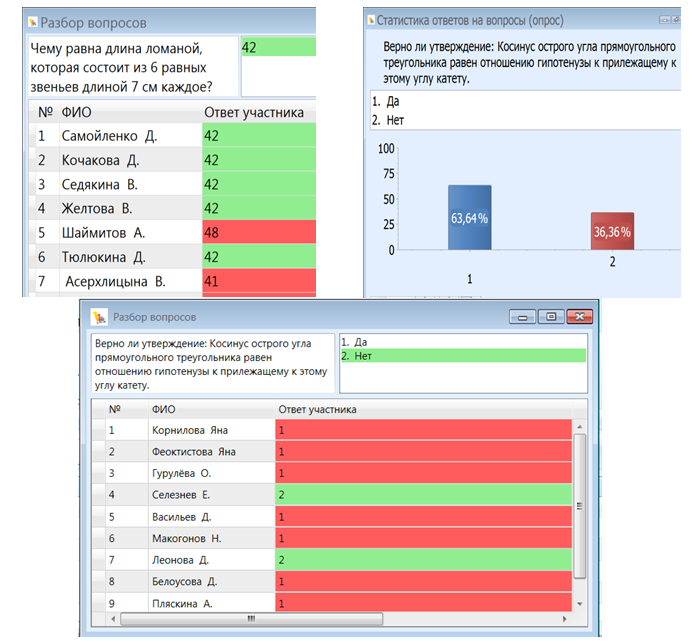Click the app icon in bottom Разбор вопросов window
Screen dimensions: 697x644
(99, 317)
